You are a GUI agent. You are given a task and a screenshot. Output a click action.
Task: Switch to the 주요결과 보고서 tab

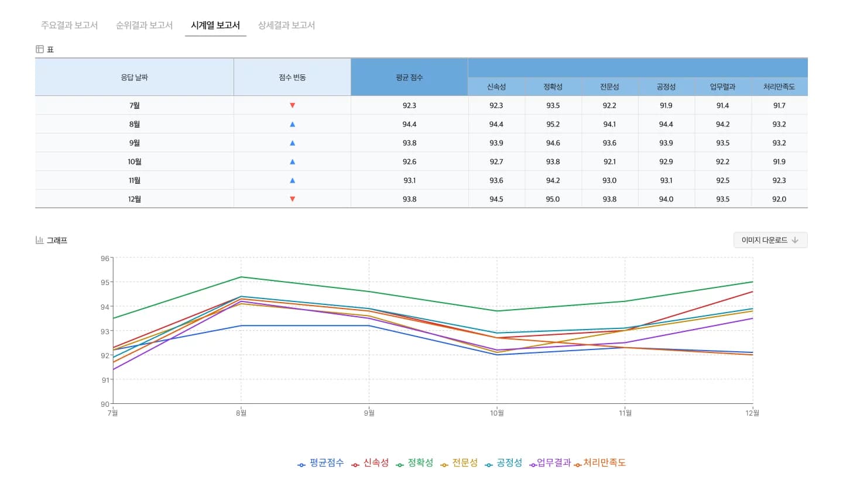click(69, 25)
